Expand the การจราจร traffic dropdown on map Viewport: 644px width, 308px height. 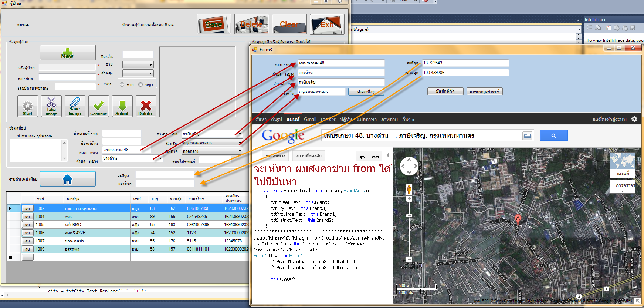click(x=623, y=187)
